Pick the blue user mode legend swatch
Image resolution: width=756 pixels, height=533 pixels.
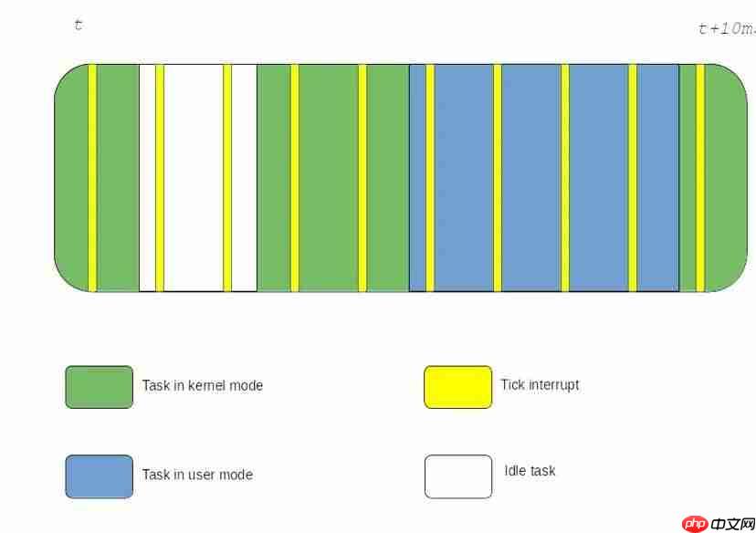pyautogui.click(x=99, y=476)
